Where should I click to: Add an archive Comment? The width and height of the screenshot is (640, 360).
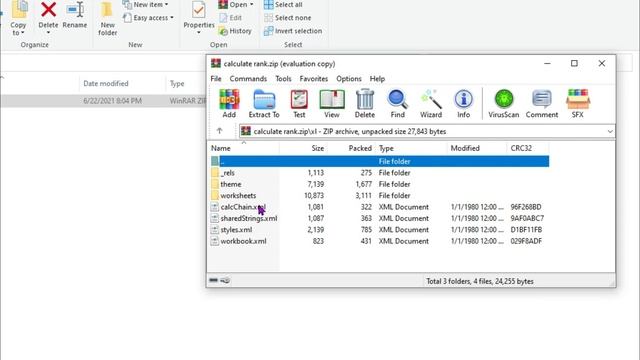(x=542, y=104)
